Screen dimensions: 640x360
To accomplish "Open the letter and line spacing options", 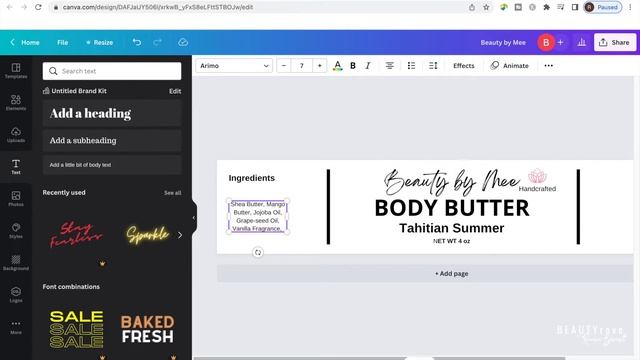I will point(433,66).
